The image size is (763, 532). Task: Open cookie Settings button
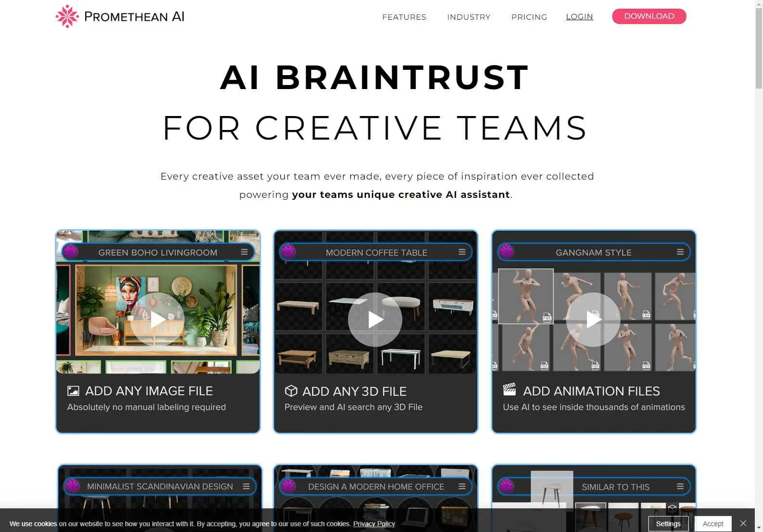click(x=668, y=523)
